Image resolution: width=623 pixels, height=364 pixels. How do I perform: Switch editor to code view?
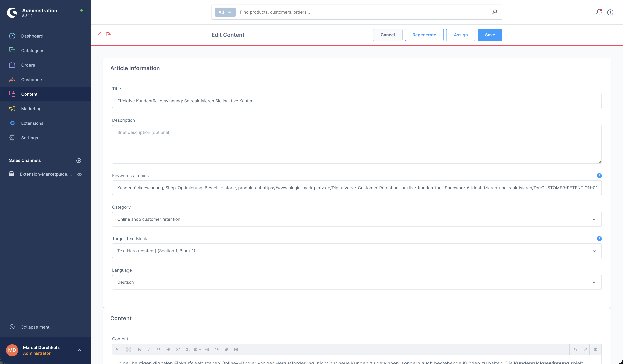tap(595, 349)
